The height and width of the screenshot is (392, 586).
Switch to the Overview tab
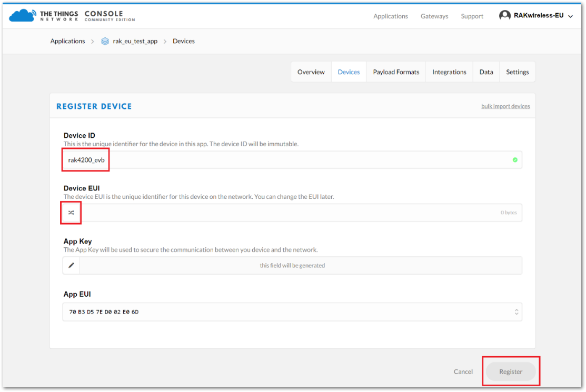point(311,72)
